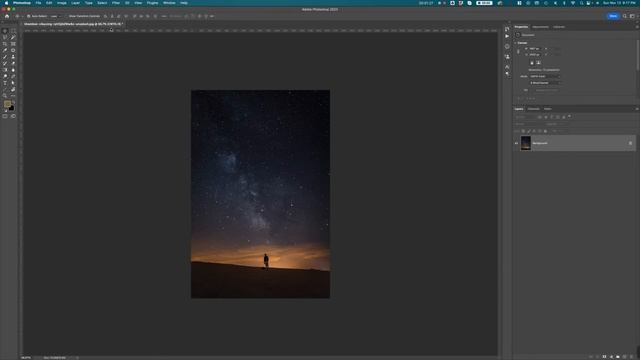Select the Spot Healing Brush tool

(x=13, y=50)
